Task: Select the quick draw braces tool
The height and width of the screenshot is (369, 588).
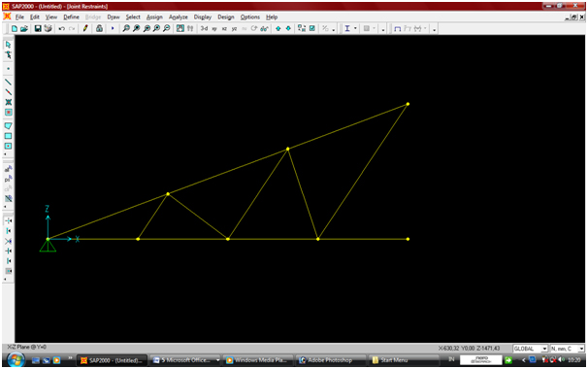Action: (8, 102)
